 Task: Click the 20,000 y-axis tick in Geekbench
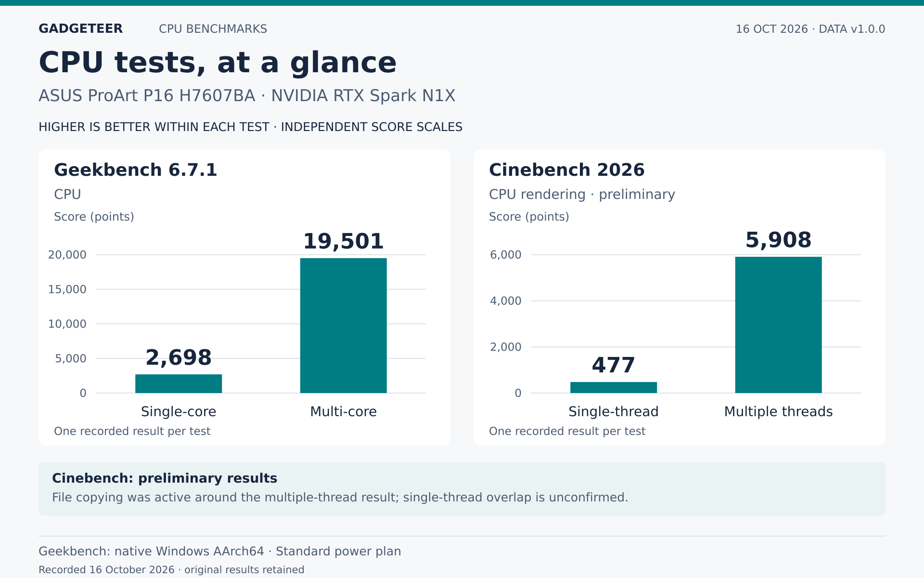(x=67, y=255)
